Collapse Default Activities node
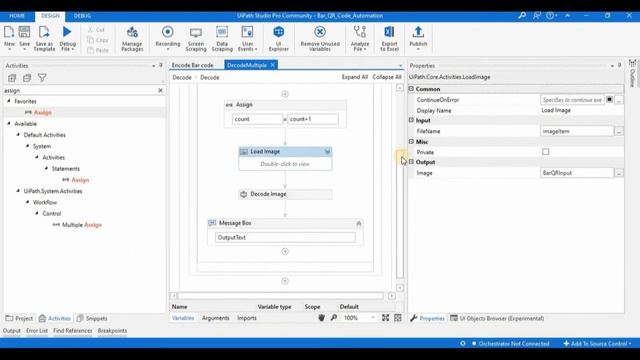The height and width of the screenshot is (360, 640). 18,135
